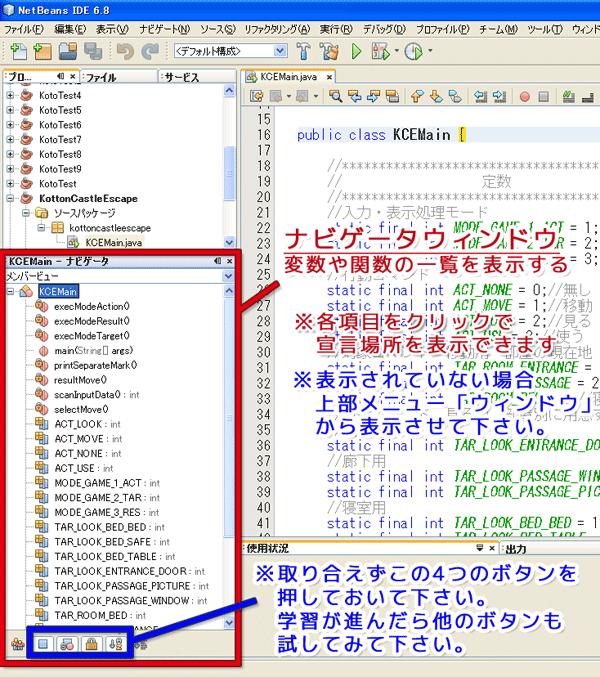Screen dimensions: 600x677
Task: Click the New Project toolbar icon
Action: click(42, 50)
